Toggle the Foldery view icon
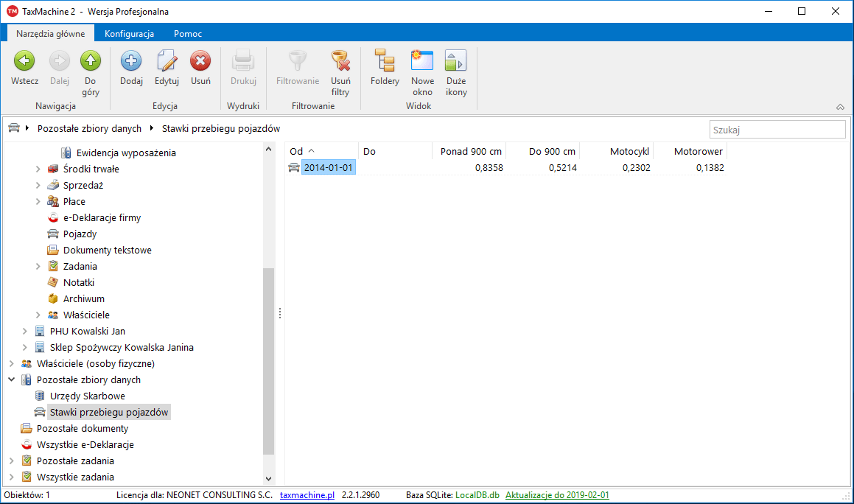Screen dimensions: 854x504 (385, 61)
